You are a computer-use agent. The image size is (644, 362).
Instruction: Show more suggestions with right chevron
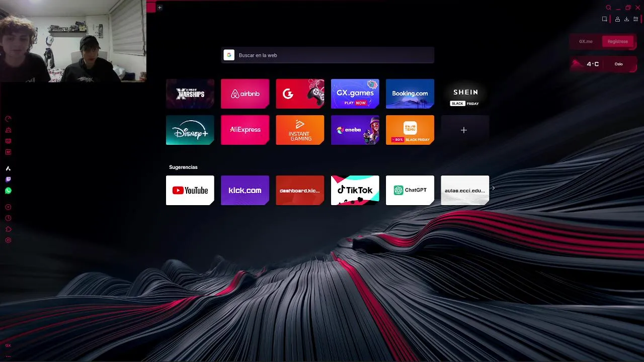(494, 189)
